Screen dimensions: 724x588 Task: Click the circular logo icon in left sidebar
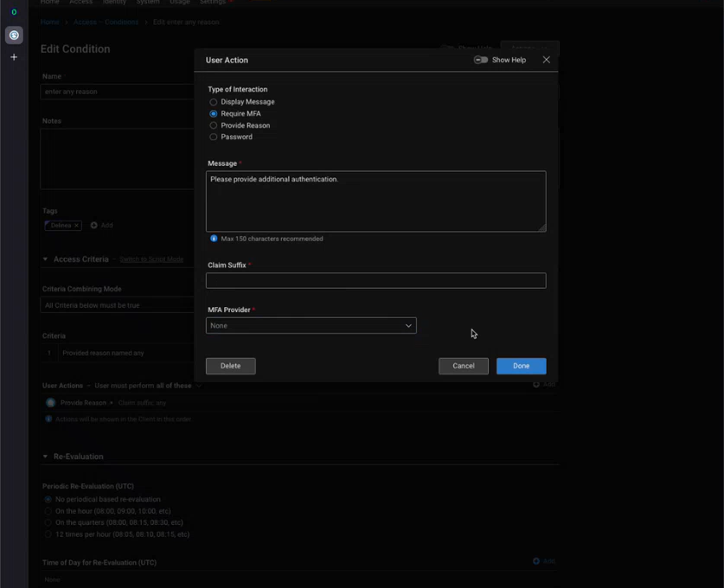point(14,35)
